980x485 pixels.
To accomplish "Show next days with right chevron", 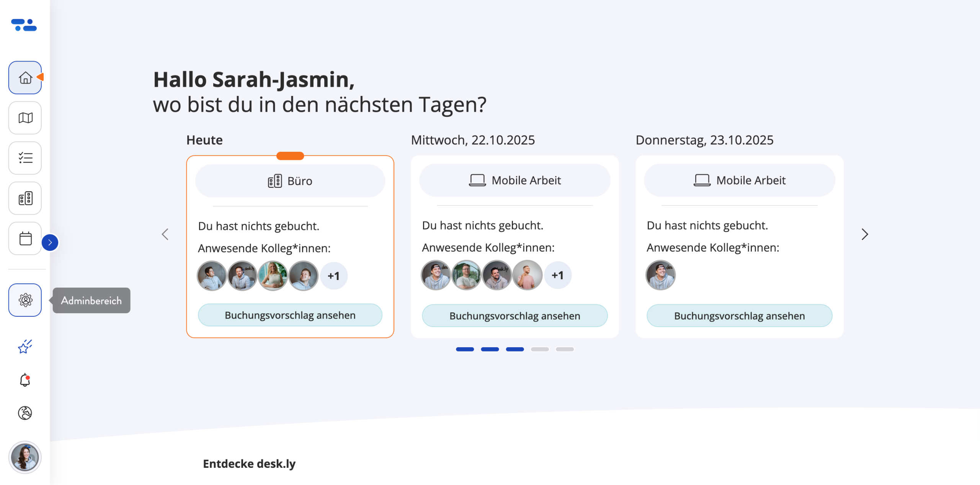I will coord(865,234).
